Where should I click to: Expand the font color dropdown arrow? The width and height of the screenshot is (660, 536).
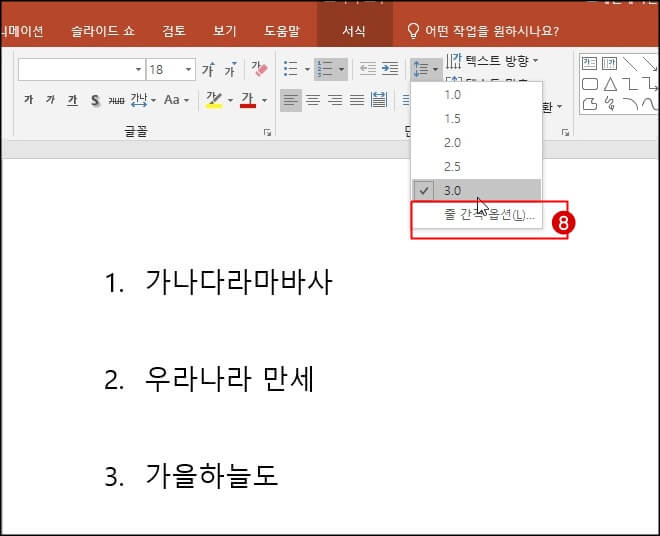264,101
